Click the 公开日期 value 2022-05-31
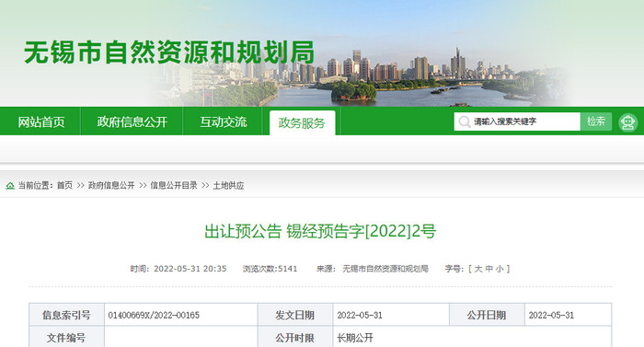The width and height of the screenshot is (644, 347). [551, 316]
